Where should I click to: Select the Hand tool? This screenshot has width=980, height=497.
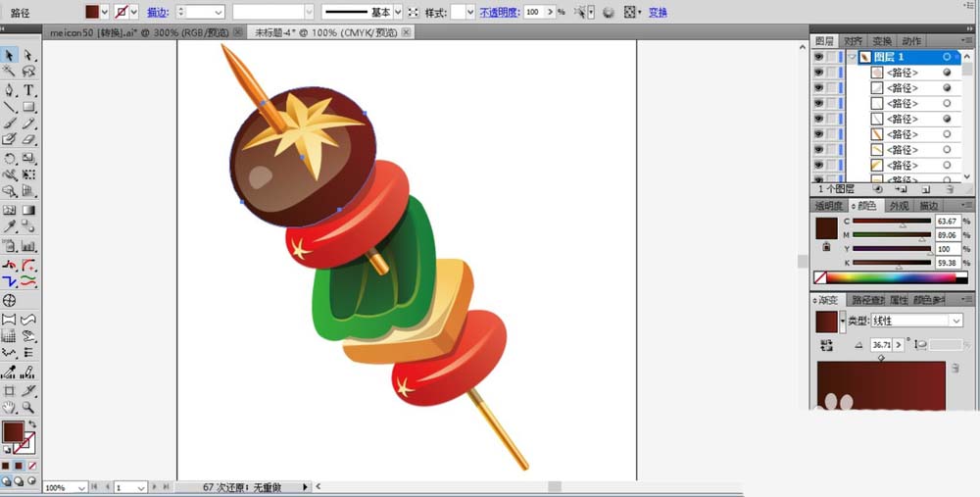(10, 408)
